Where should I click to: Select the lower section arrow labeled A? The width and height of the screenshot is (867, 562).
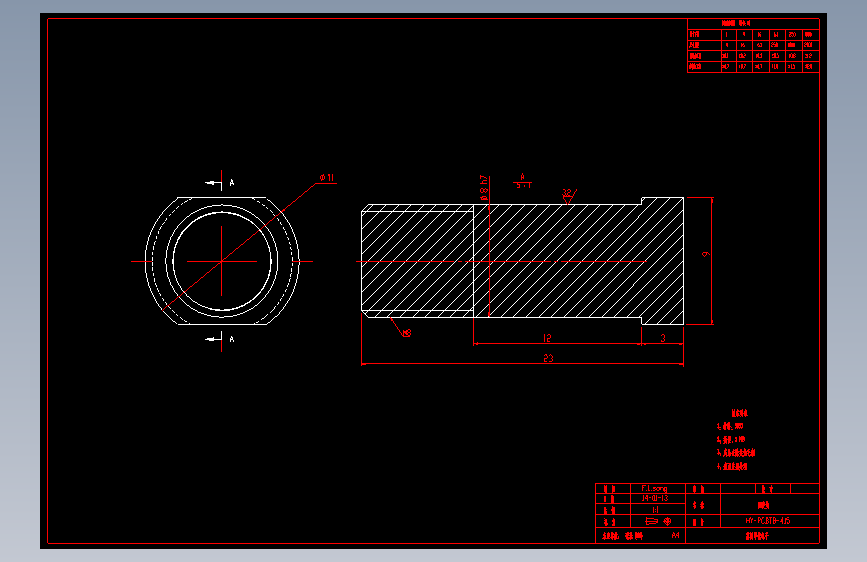point(220,339)
